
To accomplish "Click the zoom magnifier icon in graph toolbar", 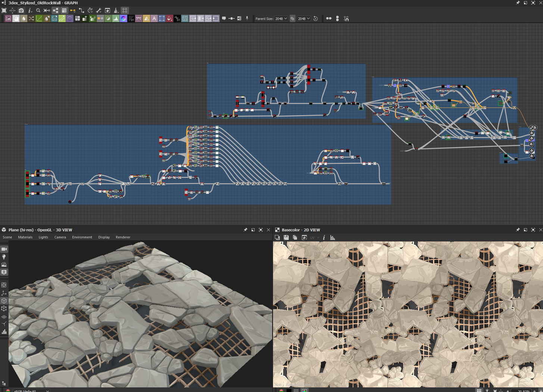I will point(38,10).
